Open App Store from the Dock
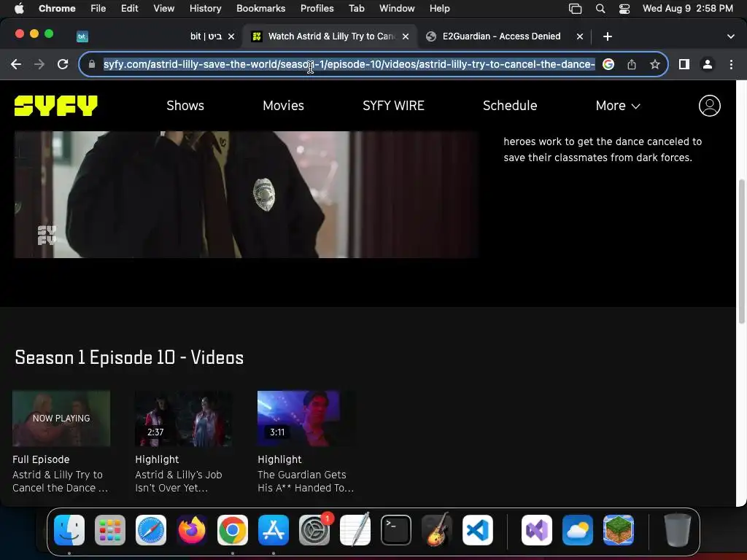 tap(274, 530)
